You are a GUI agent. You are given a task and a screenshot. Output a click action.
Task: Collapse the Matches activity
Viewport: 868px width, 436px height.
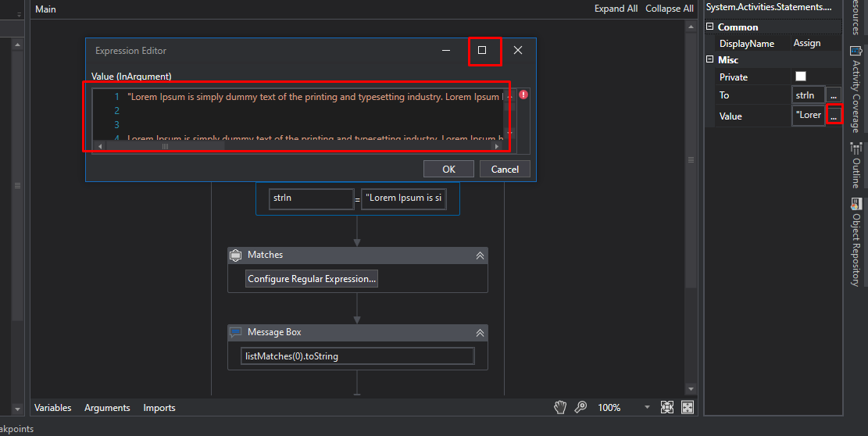pos(480,255)
